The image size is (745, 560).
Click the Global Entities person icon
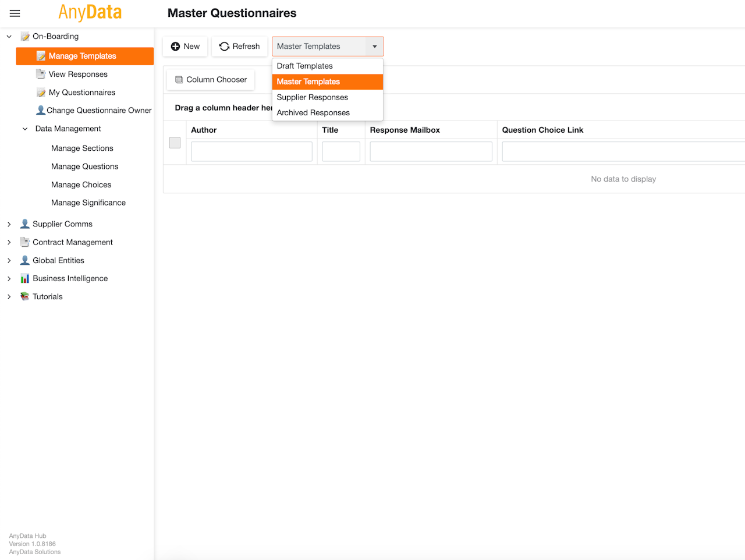tap(25, 260)
